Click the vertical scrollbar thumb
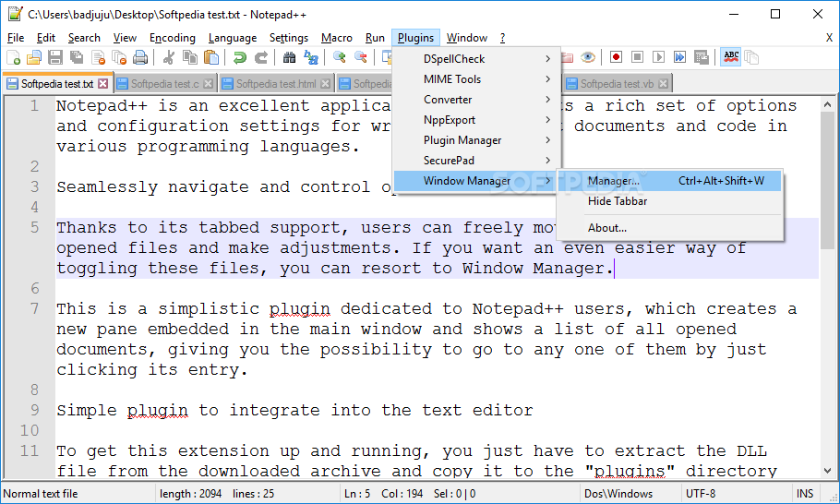This screenshot has height=504, width=840. coord(828,181)
